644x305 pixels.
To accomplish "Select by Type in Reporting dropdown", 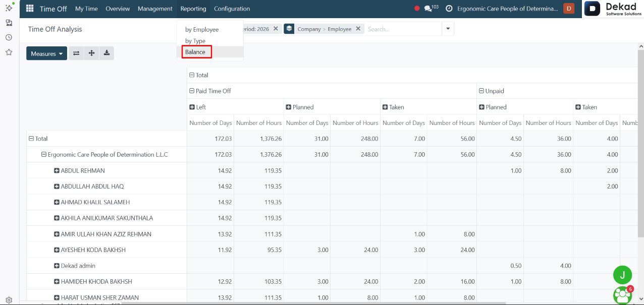I will [x=210, y=41].
